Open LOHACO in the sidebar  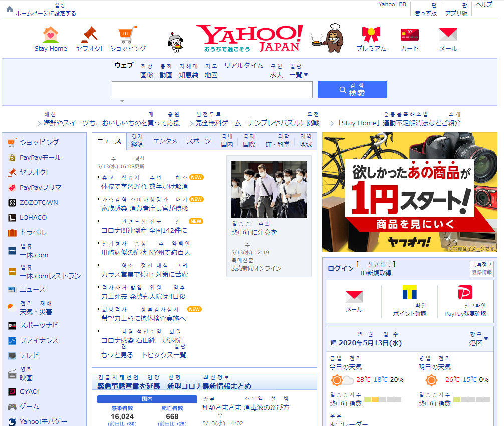pyautogui.click(x=33, y=217)
